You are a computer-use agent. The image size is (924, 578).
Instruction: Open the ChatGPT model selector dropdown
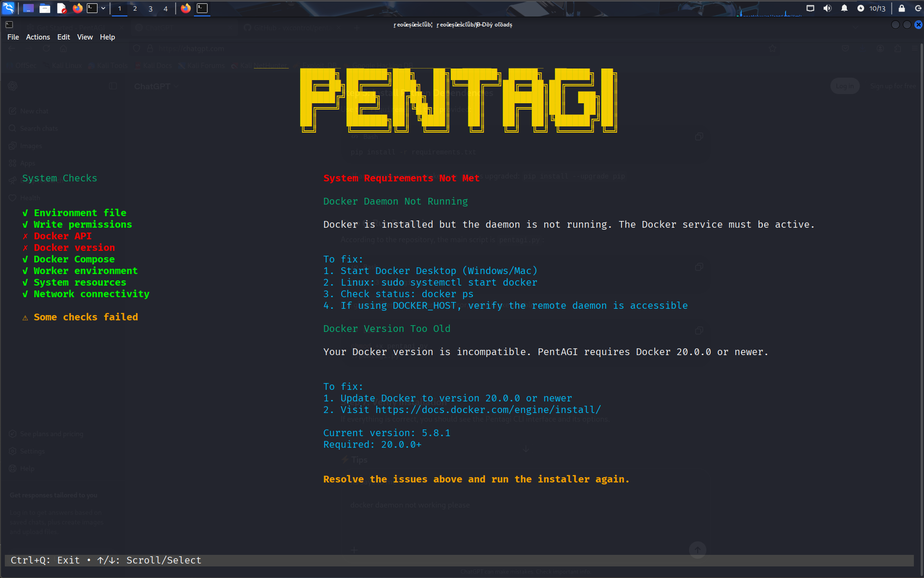tap(156, 86)
